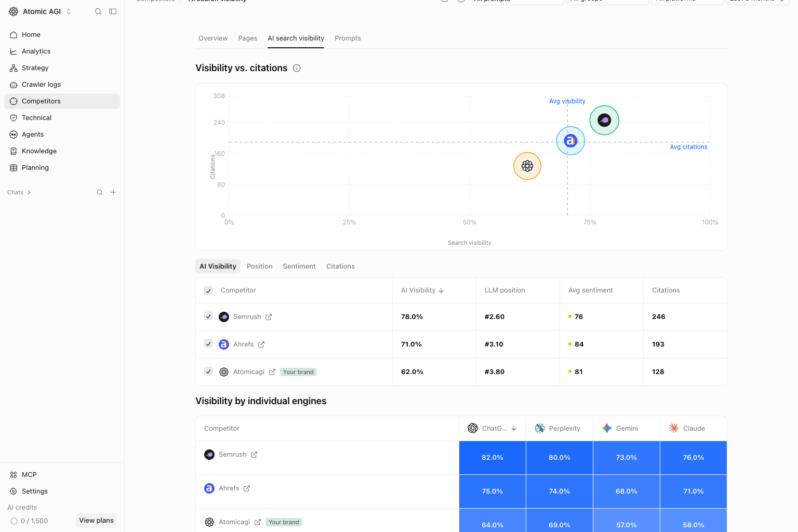Open Ahrefs external link in engines table
Screen dimensions: 798x532
pyautogui.click(x=247, y=488)
